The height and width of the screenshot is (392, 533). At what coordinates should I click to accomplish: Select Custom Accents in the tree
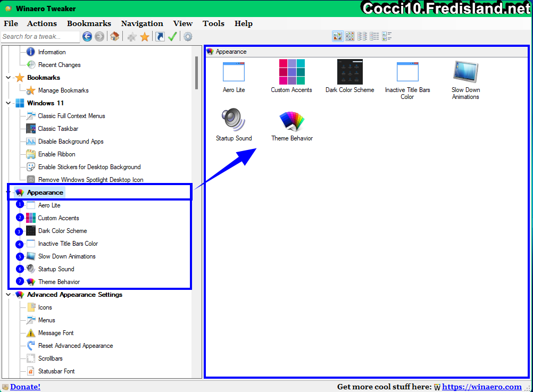58,218
